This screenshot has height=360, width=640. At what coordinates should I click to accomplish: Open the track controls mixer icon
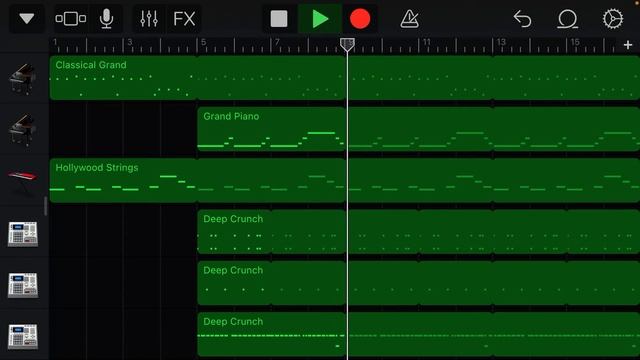pyautogui.click(x=149, y=18)
